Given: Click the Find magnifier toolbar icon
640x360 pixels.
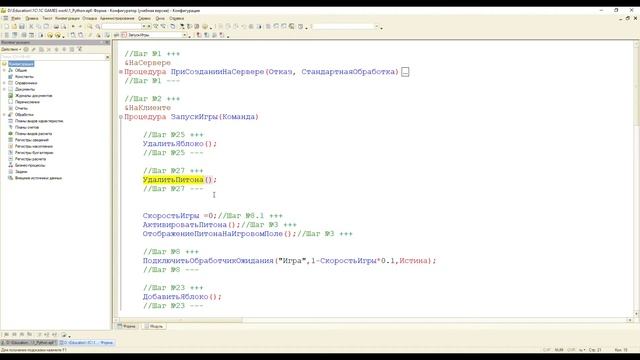Looking at the screenshot, I should pos(90,27).
